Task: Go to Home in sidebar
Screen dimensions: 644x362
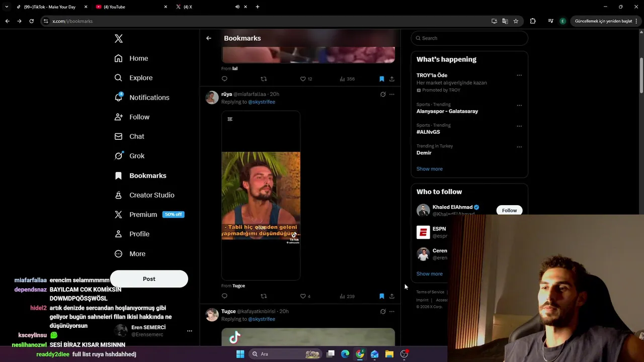Action: (131, 58)
